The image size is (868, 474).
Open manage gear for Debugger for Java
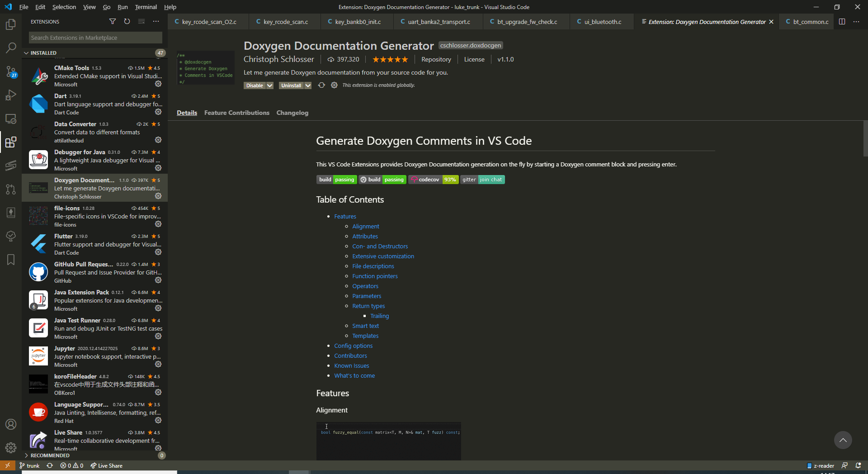click(158, 168)
